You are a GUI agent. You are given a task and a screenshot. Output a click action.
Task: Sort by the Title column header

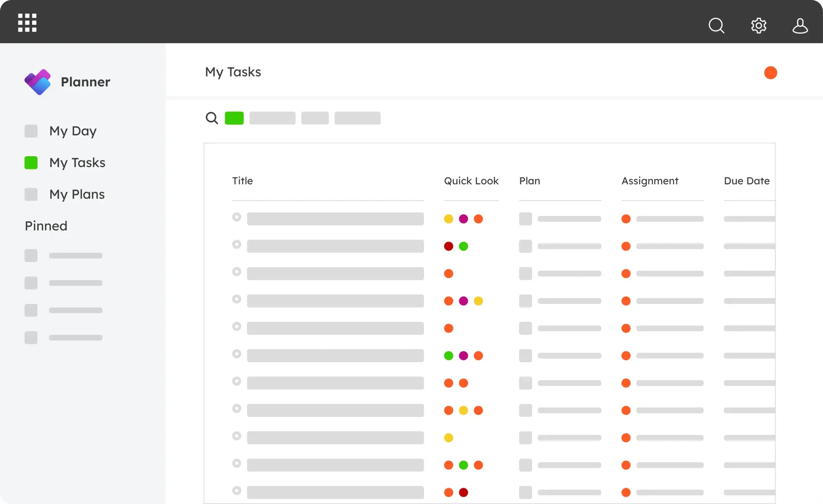point(242,181)
